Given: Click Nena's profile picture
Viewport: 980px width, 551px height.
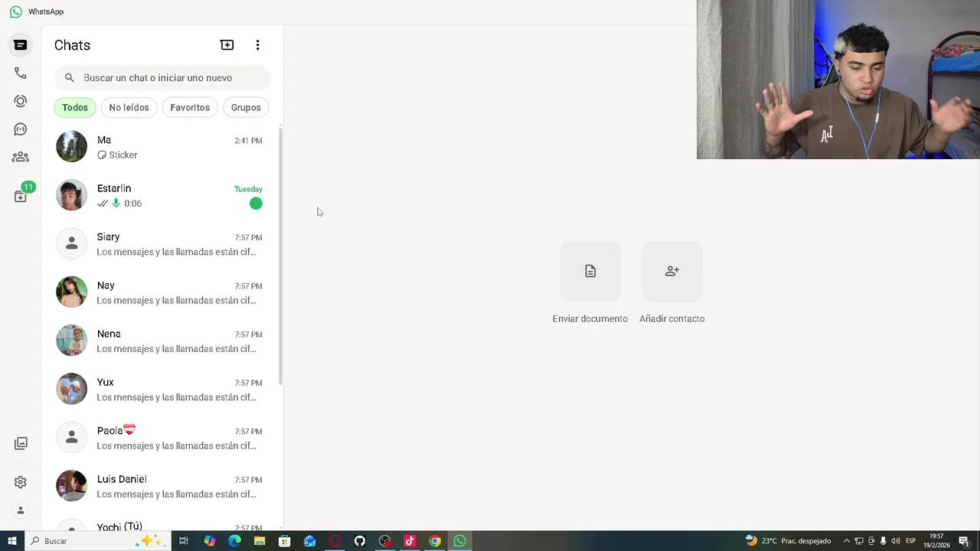Looking at the screenshot, I should (x=72, y=341).
